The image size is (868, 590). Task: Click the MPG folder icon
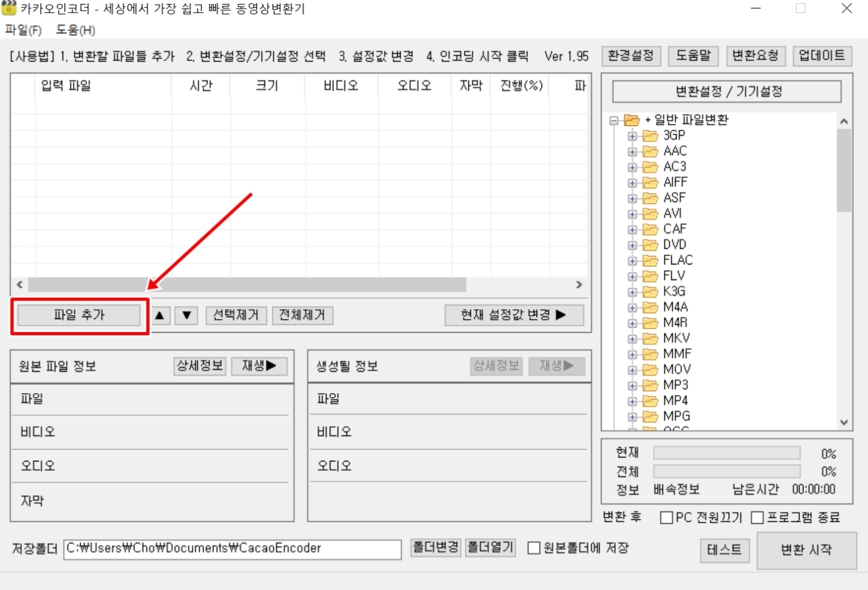pyautogui.click(x=650, y=417)
